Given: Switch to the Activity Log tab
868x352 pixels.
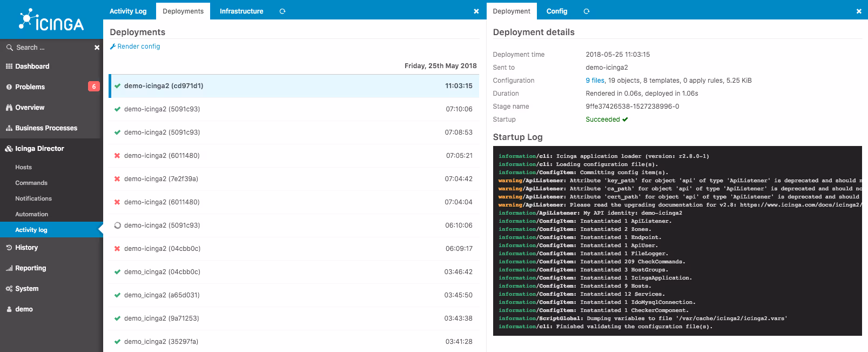Looking at the screenshot, I should pos(128,11).
